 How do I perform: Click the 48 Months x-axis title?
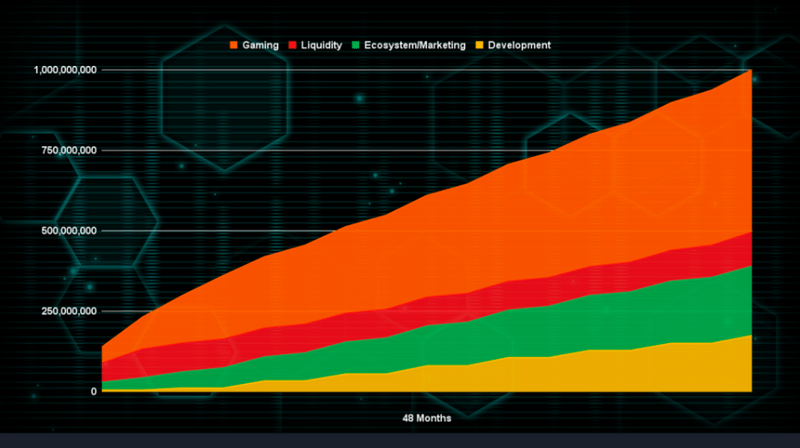[x=425, y=417]
